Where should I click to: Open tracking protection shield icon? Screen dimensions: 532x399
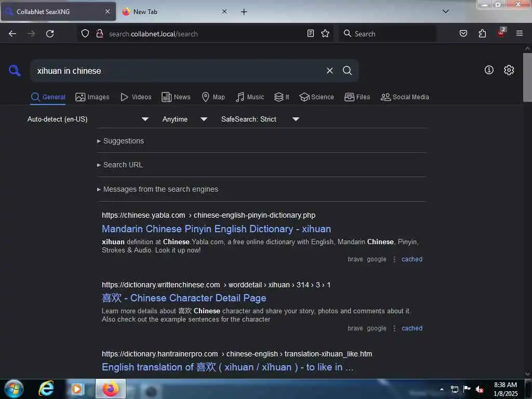85,34
